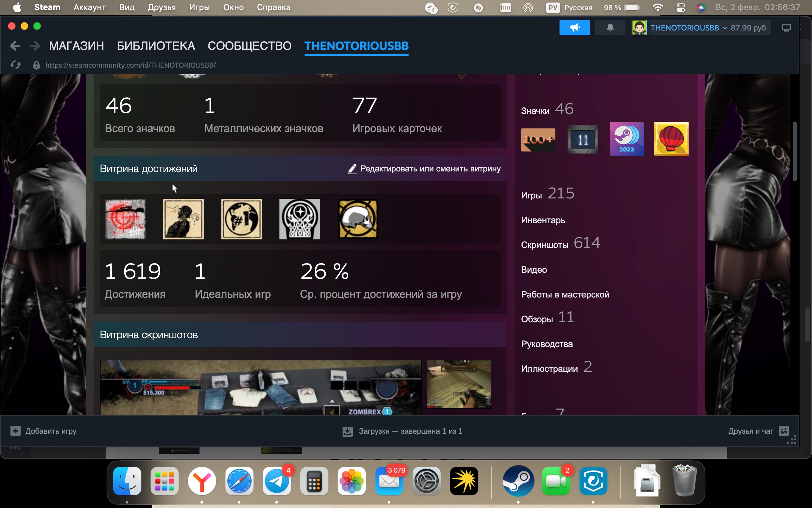Open the Иллюстрации 2 link
The image size is (812, 508).
(557, 367)
